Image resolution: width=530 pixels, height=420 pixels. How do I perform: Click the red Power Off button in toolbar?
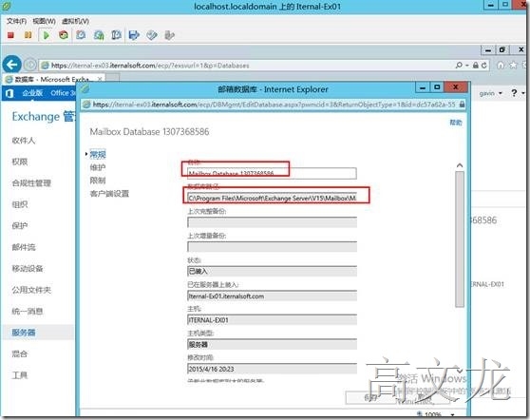(x=10, y=35)
